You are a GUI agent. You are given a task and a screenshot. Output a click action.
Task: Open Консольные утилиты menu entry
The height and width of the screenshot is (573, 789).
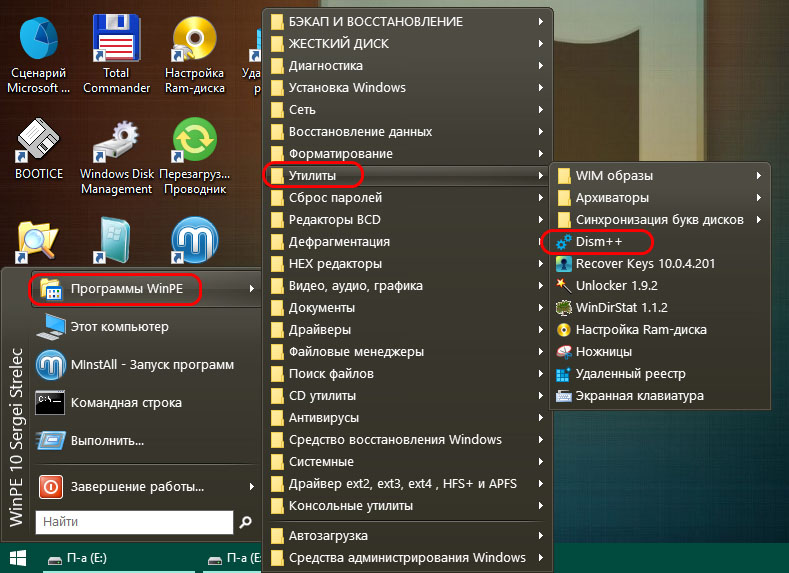pyautogui.click(x=407, y=506)
